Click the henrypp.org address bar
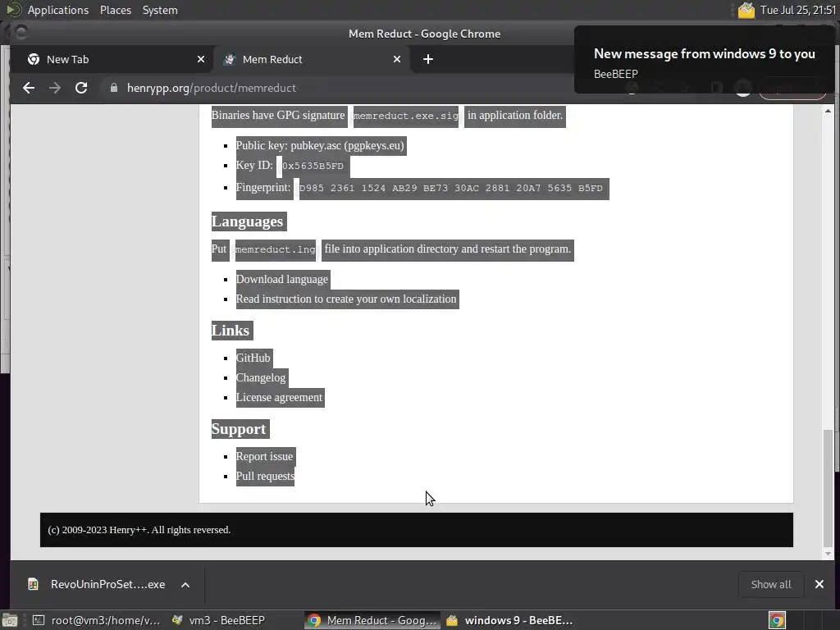The height and width of the screenshot is (630, 840). point(343,88)
